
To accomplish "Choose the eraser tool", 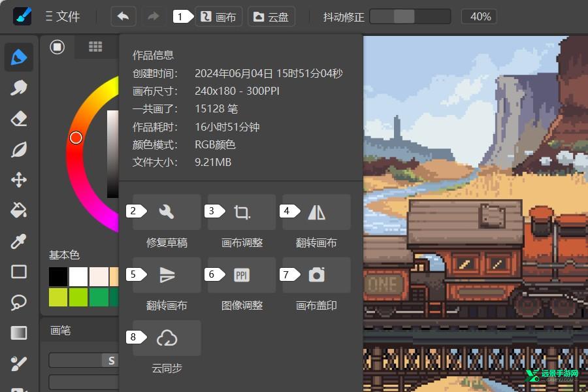I will coord(19,118).
